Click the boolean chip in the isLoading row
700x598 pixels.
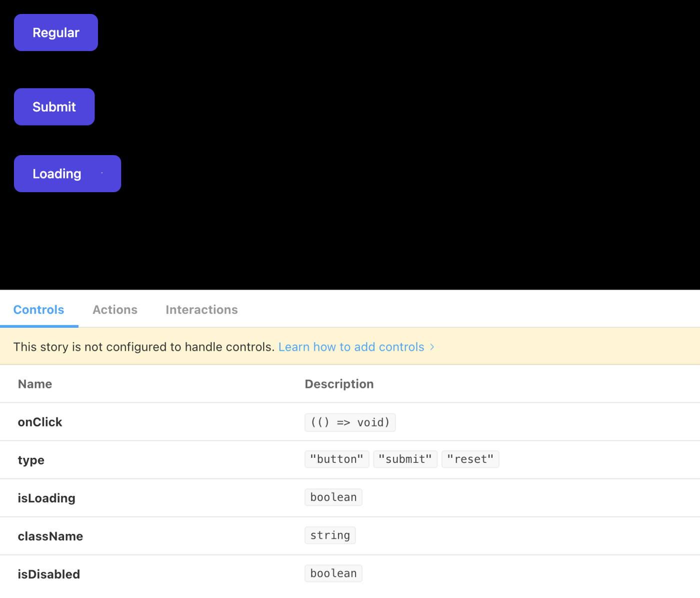coord(333,497)
